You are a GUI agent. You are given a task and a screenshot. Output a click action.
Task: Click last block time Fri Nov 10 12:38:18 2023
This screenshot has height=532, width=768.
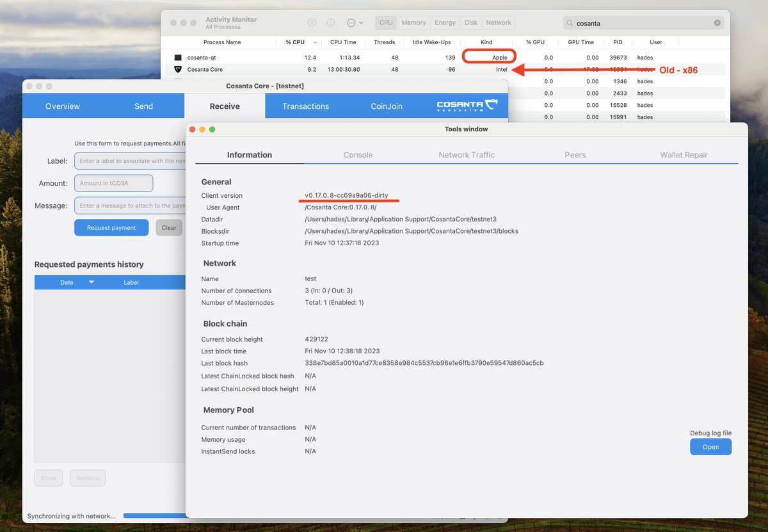tap(342, 351)
